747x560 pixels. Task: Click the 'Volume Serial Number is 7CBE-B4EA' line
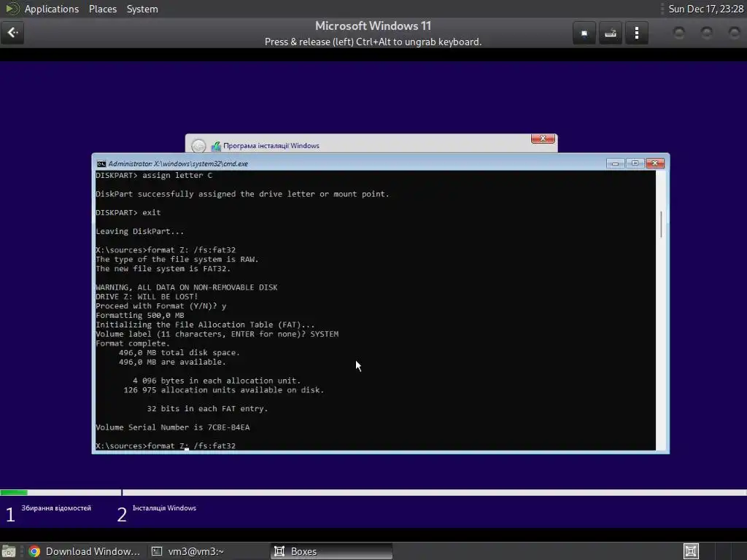172,427
